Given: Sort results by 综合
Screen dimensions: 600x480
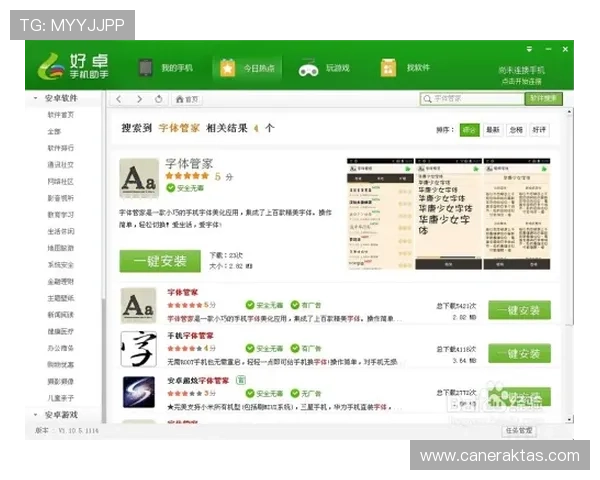Looking at the screenshot, I should [470, 130].
